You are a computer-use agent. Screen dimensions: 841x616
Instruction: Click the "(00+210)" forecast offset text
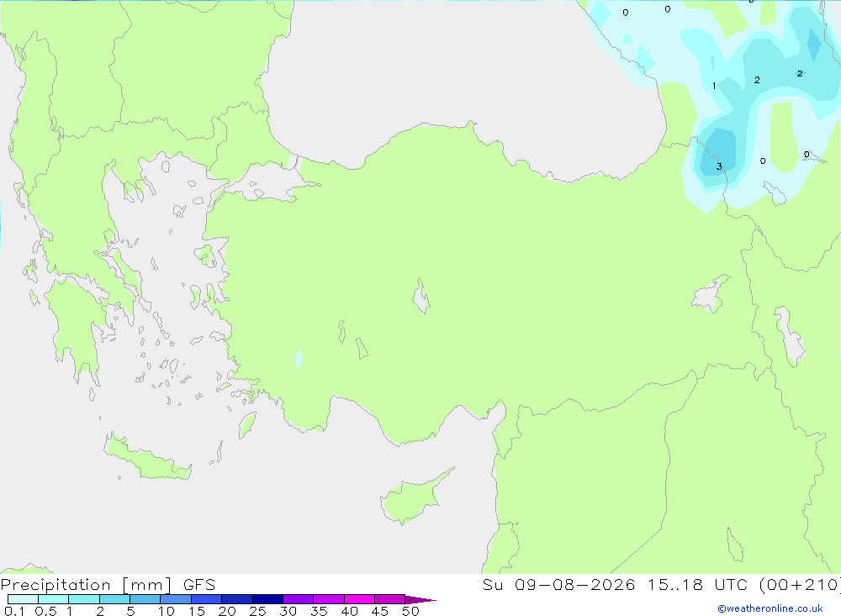coord(800,585)
